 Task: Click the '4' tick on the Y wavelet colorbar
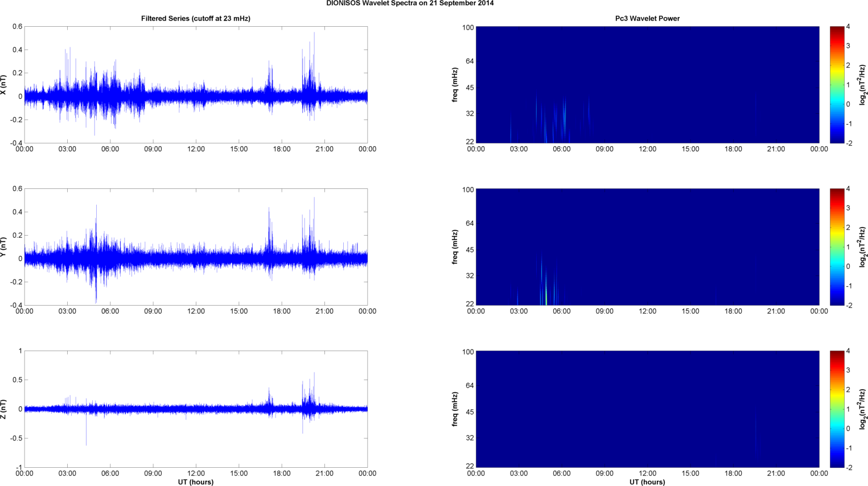[x=849, y=189]
